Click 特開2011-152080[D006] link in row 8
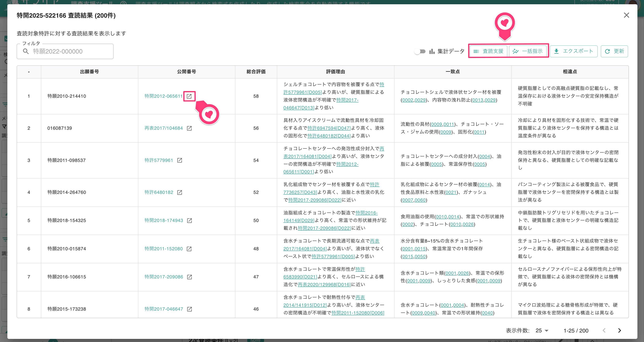Image resolution: width=644 pixels, height=342 pixels. click(x=358, y=313)
